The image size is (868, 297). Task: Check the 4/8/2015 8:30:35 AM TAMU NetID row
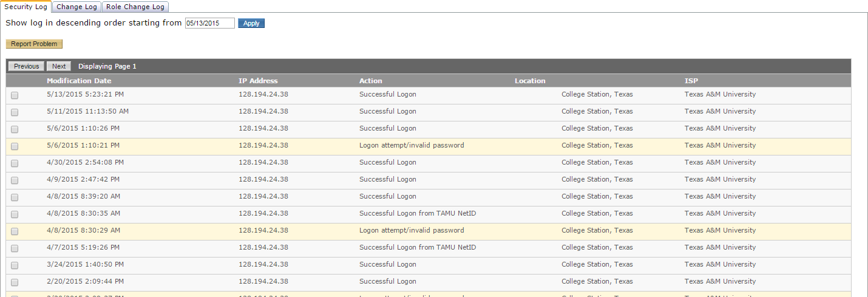[15, 214]
